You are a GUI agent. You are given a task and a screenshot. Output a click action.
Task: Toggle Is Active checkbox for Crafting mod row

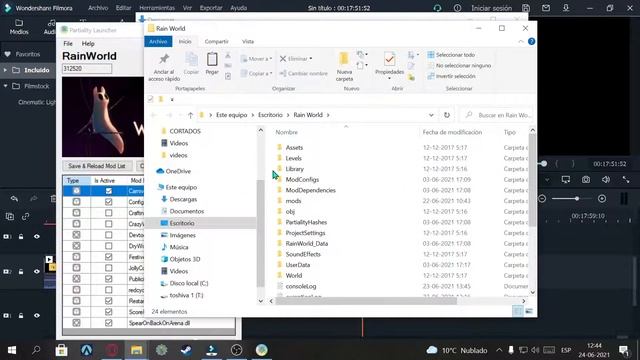[109, 213]
